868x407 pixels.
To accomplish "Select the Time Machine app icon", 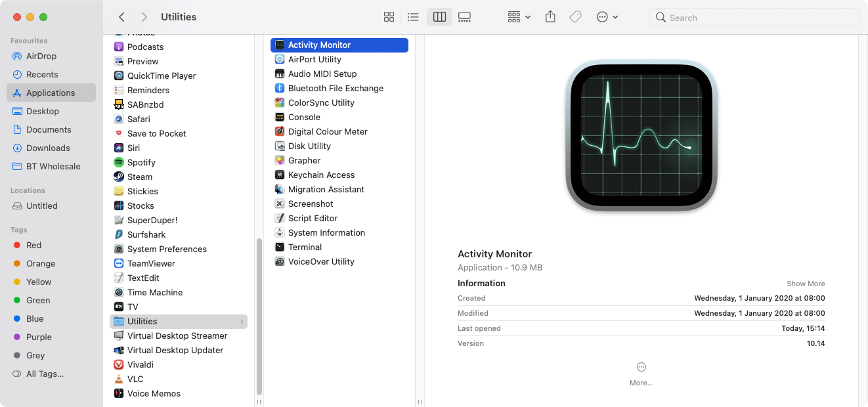I will coord(119,292).
